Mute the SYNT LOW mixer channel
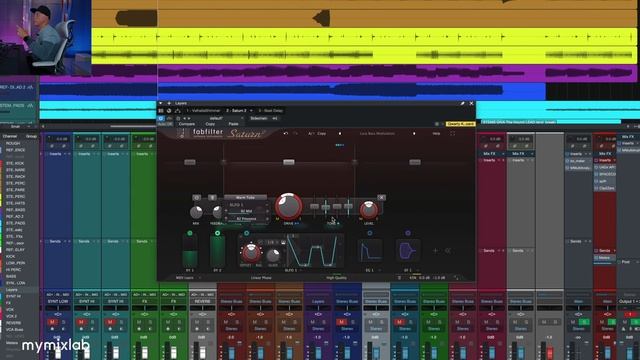 [x=52, y=322]
